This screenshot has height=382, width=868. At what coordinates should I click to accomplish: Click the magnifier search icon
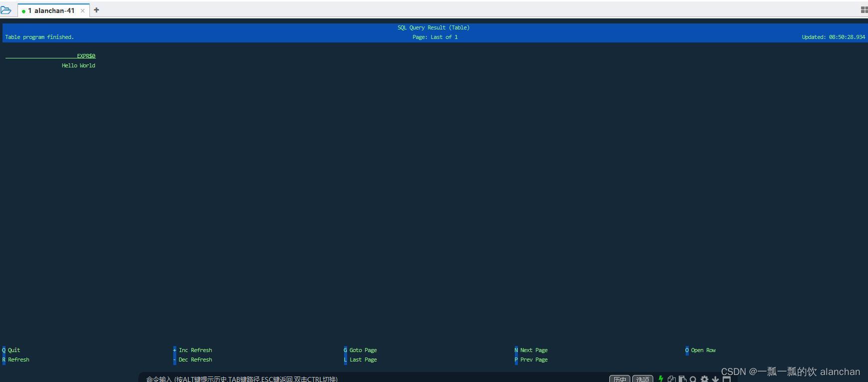click(693, 379)
